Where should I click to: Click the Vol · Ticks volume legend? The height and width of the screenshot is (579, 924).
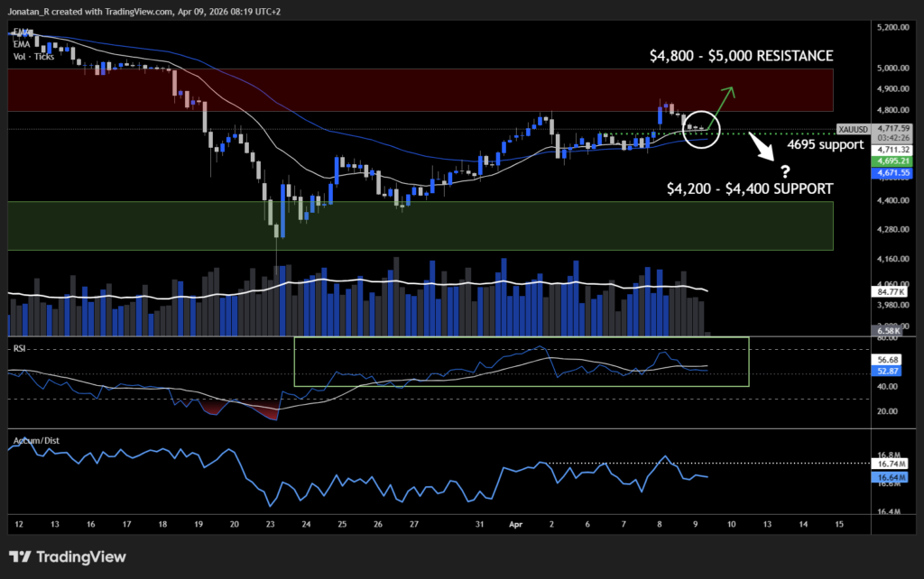[30, 56]
